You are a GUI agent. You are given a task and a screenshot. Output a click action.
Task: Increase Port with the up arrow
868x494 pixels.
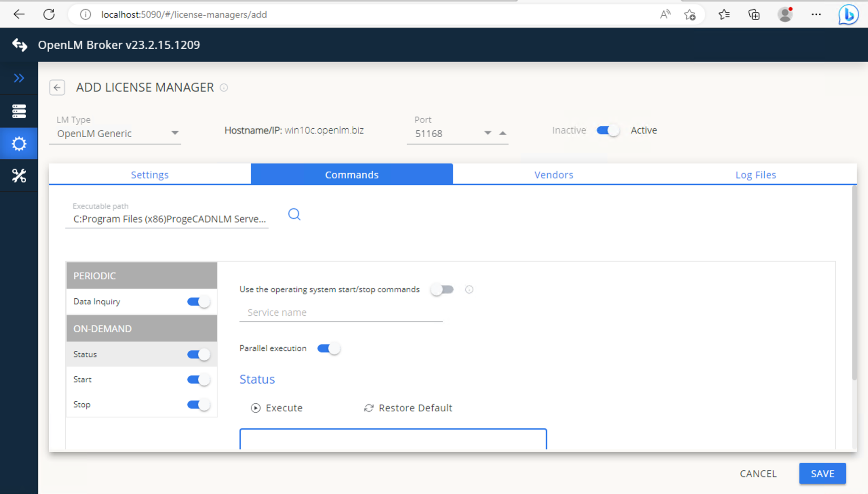503,133
